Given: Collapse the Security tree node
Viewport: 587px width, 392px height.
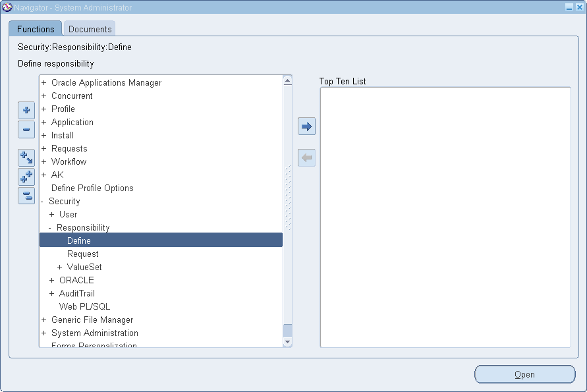Looking at the screenshot, I should 42,201.
